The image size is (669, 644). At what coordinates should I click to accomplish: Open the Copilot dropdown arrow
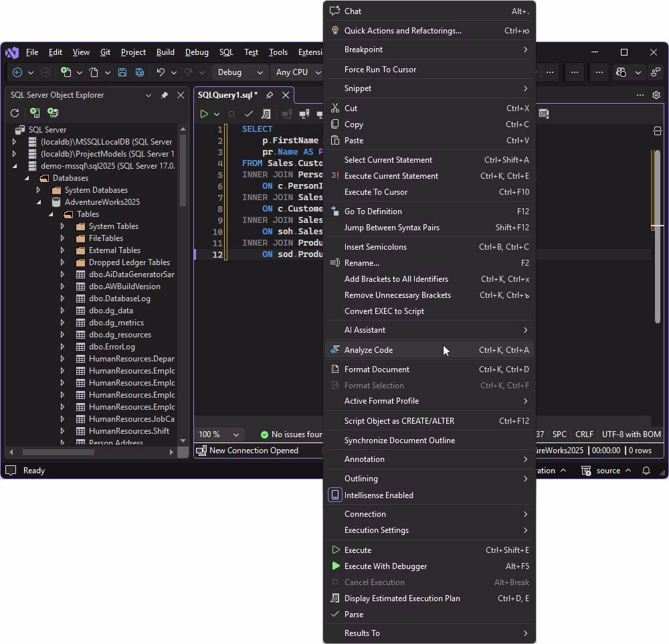tap(638, 72)
